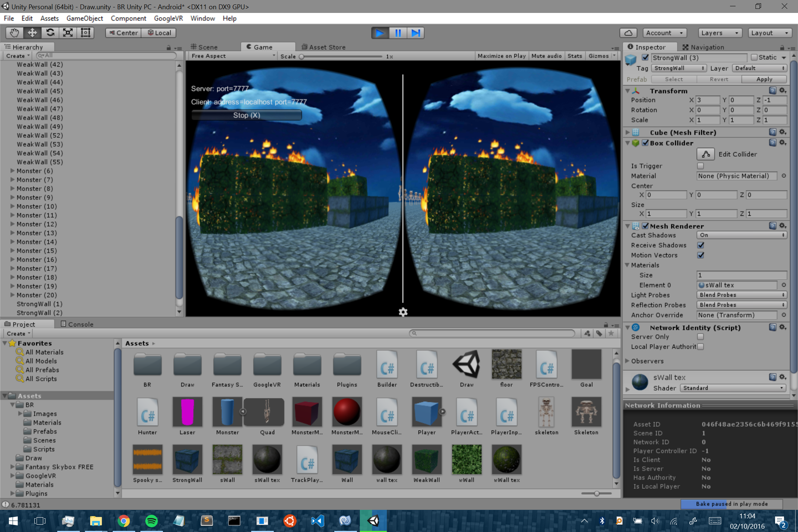Click the Edit Collider icon button

705,154
